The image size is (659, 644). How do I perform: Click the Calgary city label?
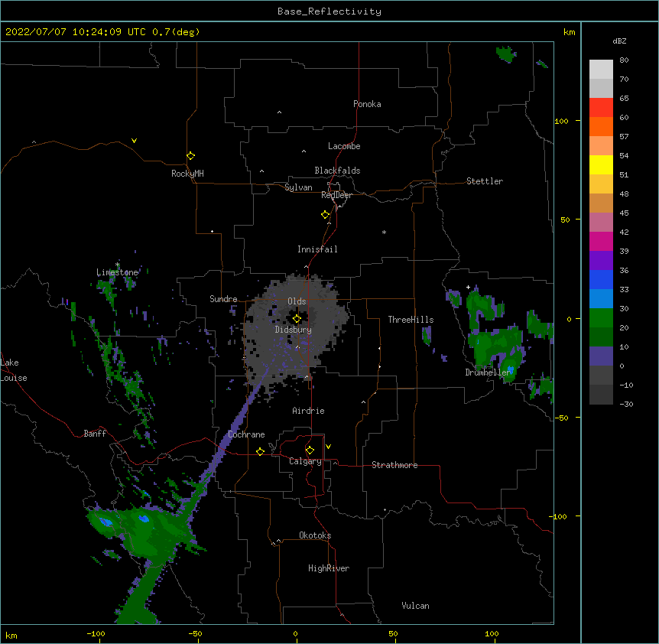[305, 461]
